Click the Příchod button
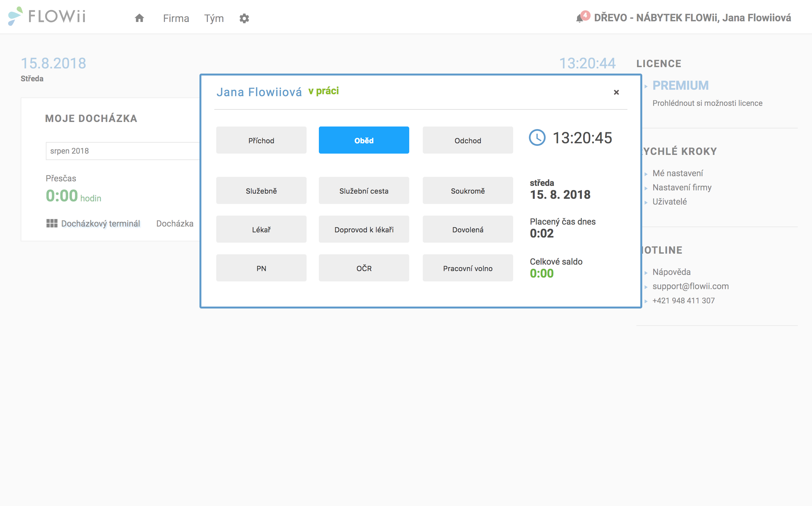Screen dimensions: 812x506 tap(261, 140)
